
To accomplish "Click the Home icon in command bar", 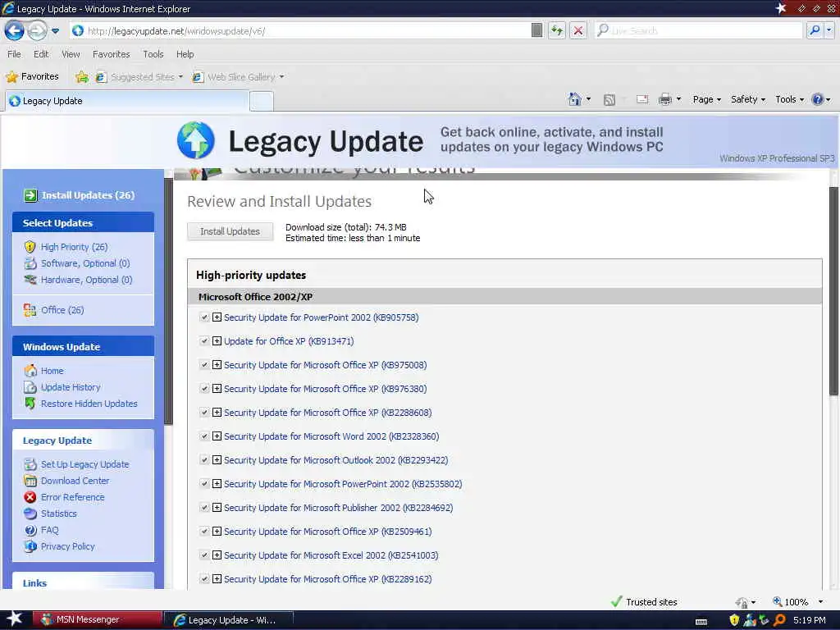I will point(575,99).
